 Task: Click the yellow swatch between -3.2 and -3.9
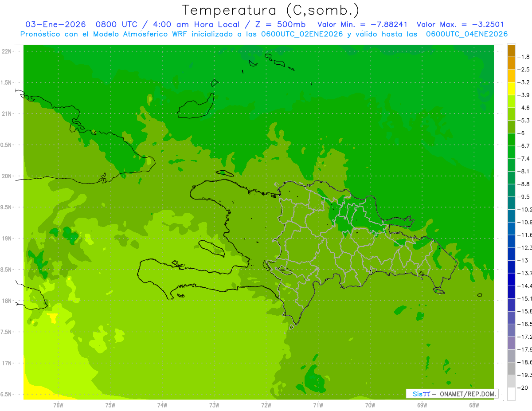pos(511,89)
